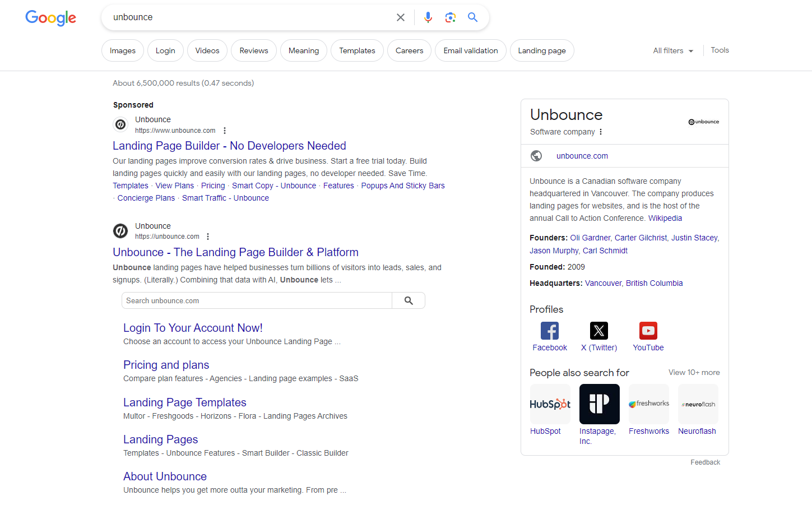812x505 pixels.
Task: Open Vancouver, British Columbia headquarters link
Action: [634, 283]
